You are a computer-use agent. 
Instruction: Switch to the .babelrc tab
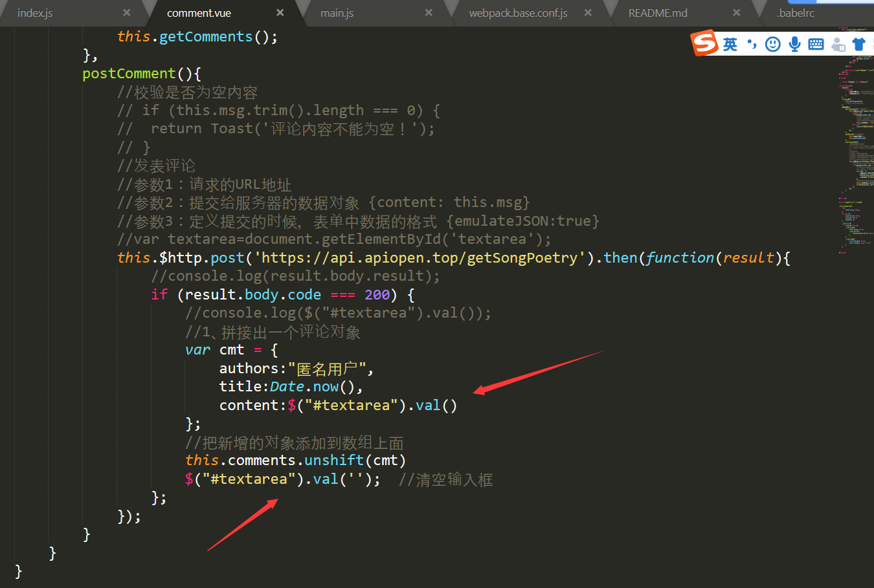click(x=796, y=13)
